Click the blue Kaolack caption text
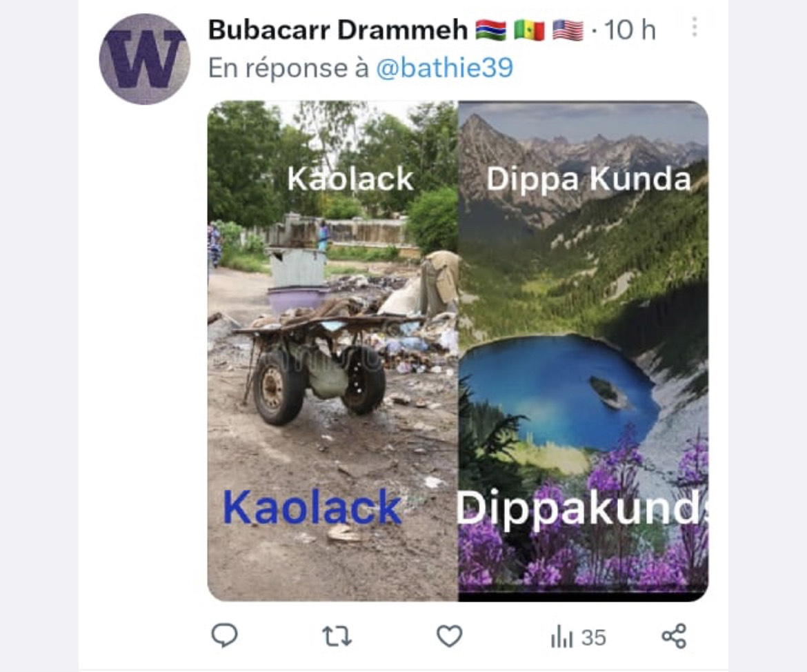Image resolution: width=807 pixels, height=672 pixels. (312, 507)
